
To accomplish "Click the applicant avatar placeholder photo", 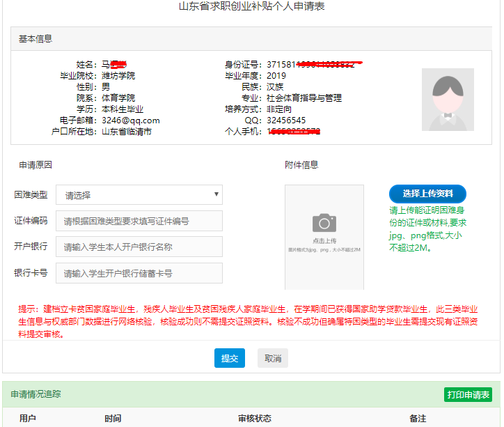I will 448,100.
